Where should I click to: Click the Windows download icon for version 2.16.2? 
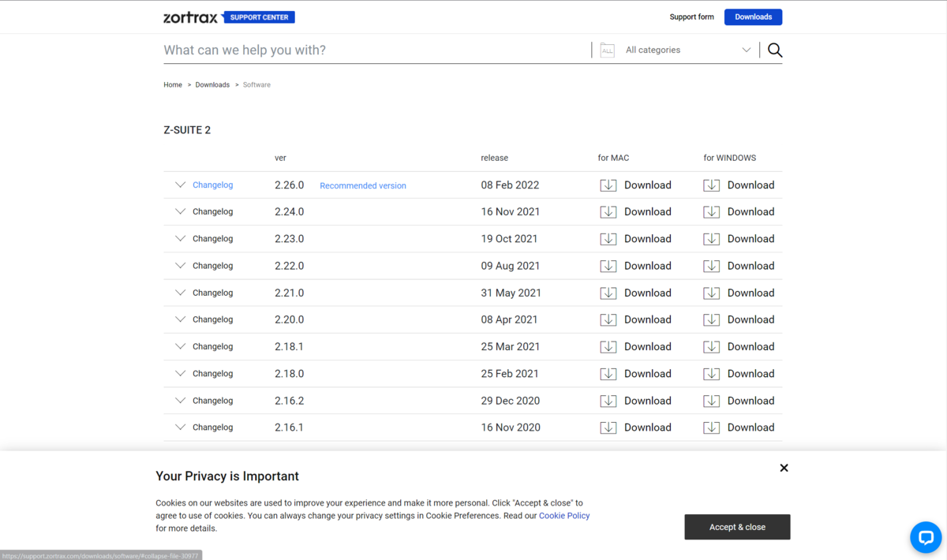(712, 401)
